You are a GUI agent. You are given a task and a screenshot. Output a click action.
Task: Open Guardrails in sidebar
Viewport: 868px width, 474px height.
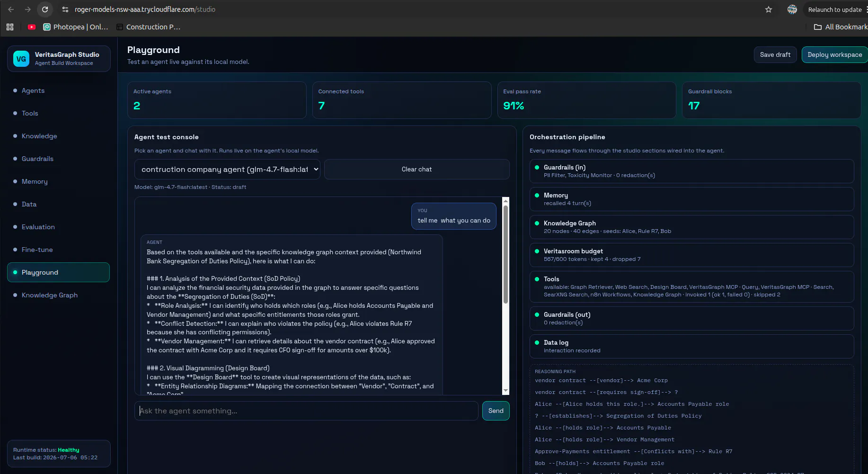[58, 159]
